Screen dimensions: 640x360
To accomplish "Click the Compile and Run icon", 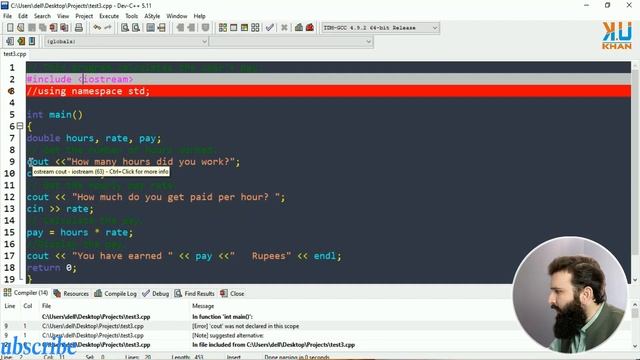I will [x=244, y=28].
